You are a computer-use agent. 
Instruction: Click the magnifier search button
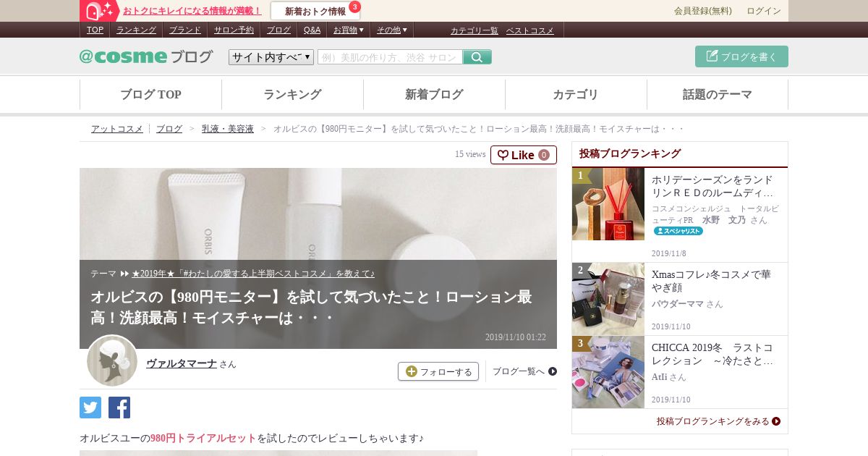(x=477, y=57)
